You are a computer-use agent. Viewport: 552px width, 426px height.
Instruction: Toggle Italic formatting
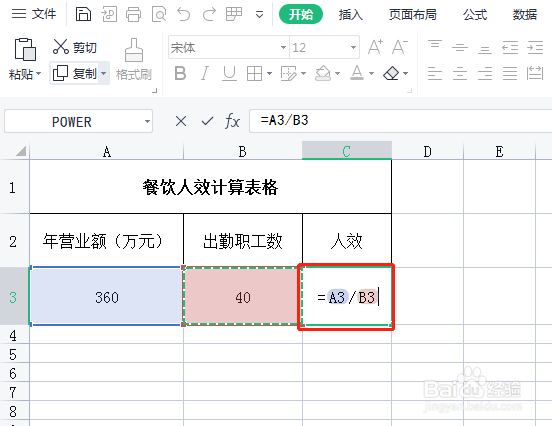click(205, 73)
